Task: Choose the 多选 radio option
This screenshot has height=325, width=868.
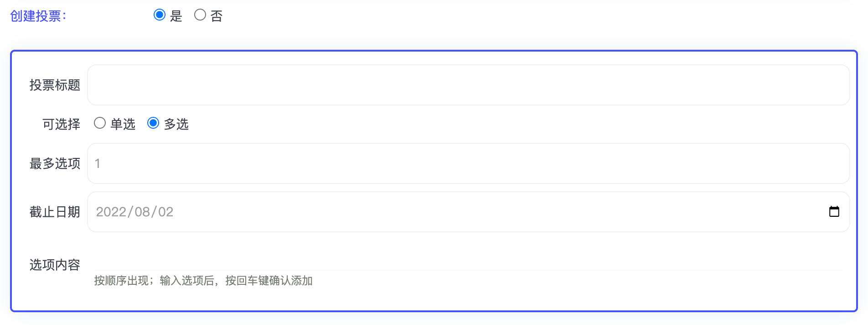Action: 153,123
